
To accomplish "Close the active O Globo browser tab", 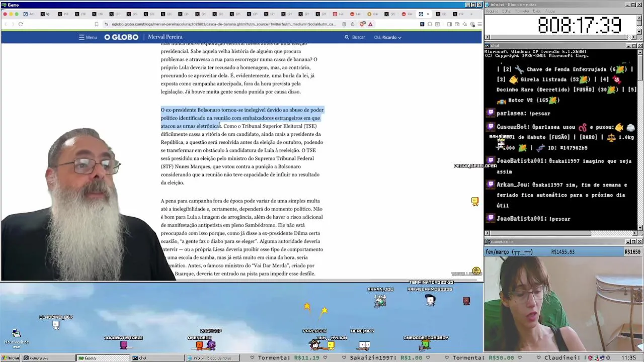I will [428, 14].
